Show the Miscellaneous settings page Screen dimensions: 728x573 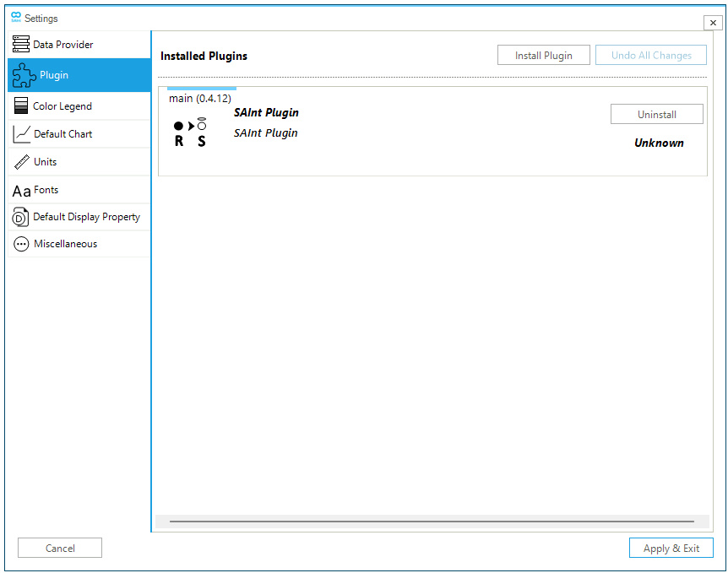[x=79, y=244]
